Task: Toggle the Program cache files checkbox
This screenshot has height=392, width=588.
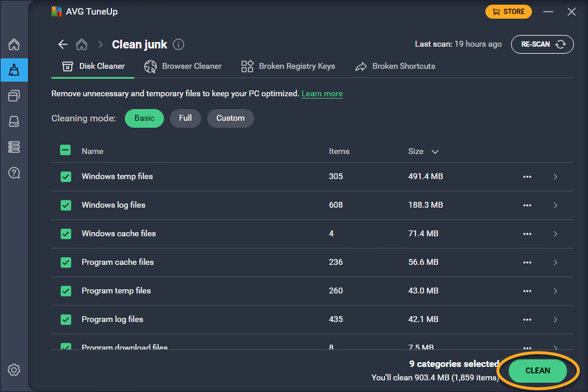Action: point(66,262)
